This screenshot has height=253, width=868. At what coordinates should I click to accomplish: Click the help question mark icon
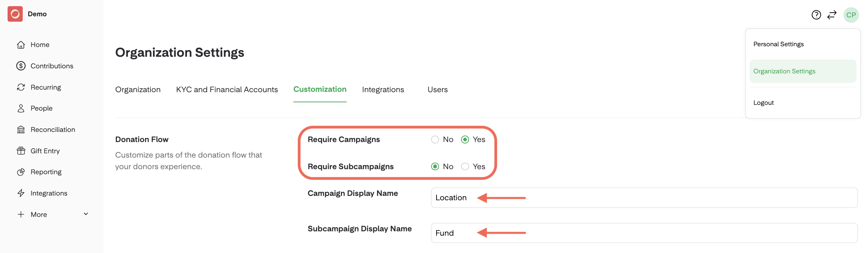pos(816,15)
